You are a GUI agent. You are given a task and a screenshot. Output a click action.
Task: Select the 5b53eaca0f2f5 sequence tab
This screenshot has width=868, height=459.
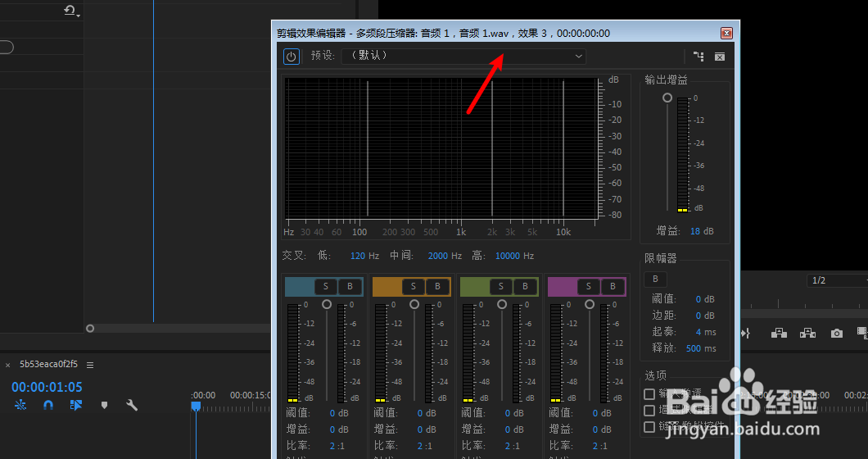pyautogui.click(x=48, y=364)
